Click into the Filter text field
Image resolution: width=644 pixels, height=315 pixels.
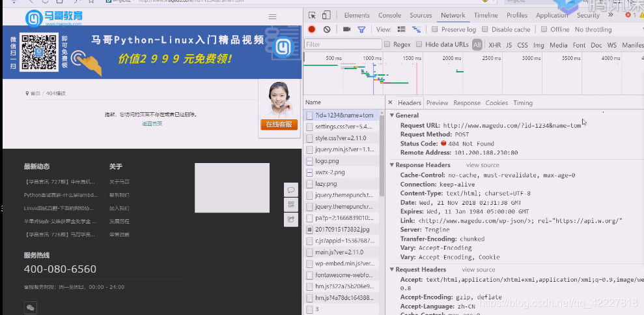[343, 44]
